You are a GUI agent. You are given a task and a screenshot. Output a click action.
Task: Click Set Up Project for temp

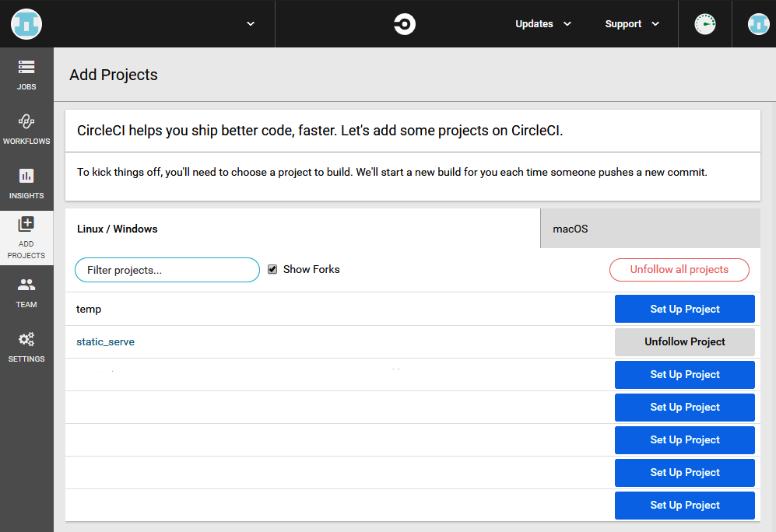(x=684, y=309)
